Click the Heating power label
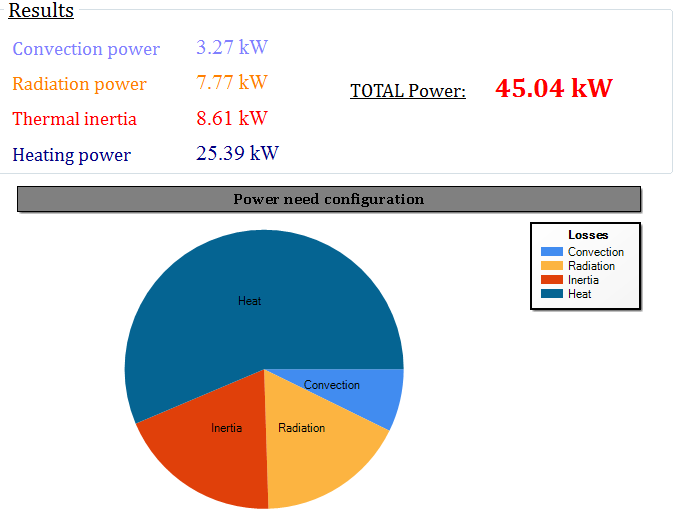The height and width of the screenshot is (519, 677). 72,155
